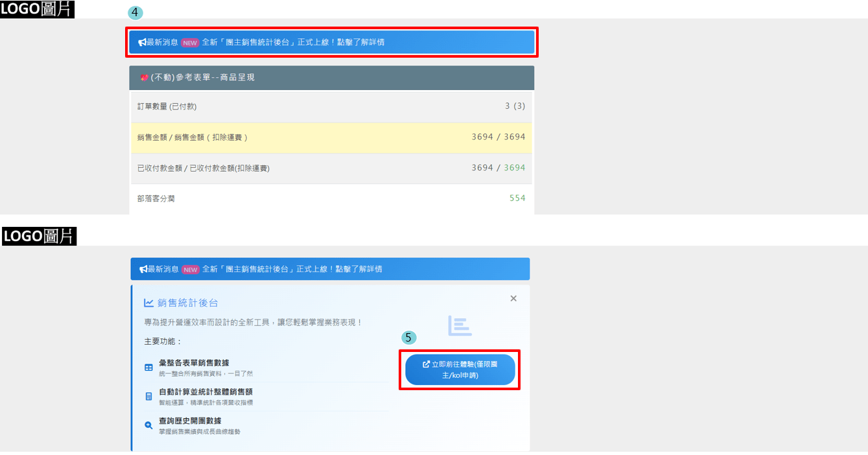The image size is (868, 455).
Task: Click the magnifier icon next to 查詢歷史開團數據
Action: coord(148,425)
